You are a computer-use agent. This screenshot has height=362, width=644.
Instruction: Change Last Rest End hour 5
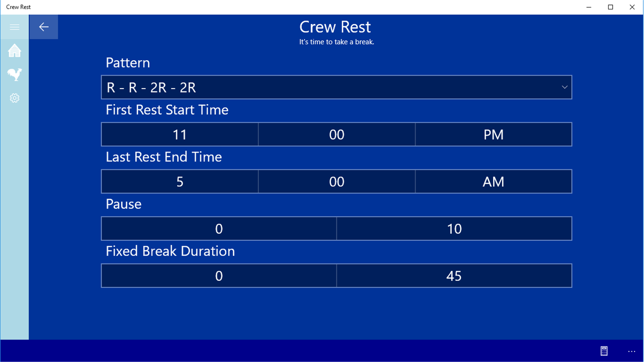point(180,181)
